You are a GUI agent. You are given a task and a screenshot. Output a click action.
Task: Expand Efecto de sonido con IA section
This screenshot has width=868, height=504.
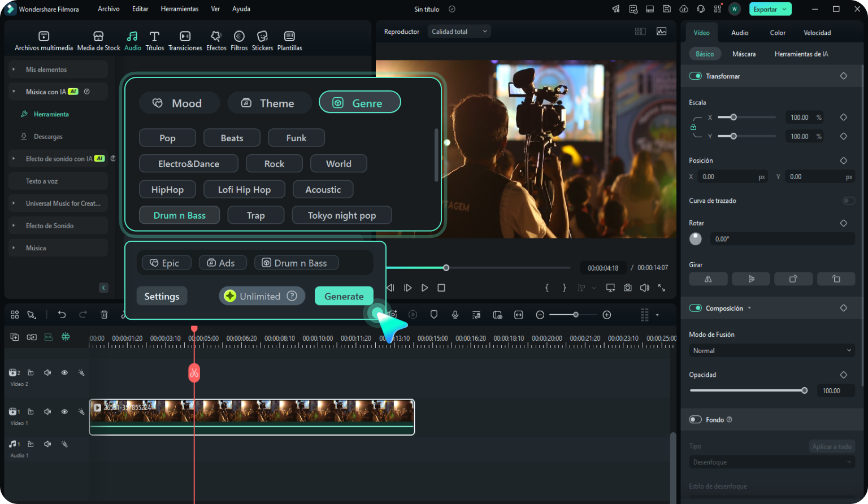pos(14,159)
